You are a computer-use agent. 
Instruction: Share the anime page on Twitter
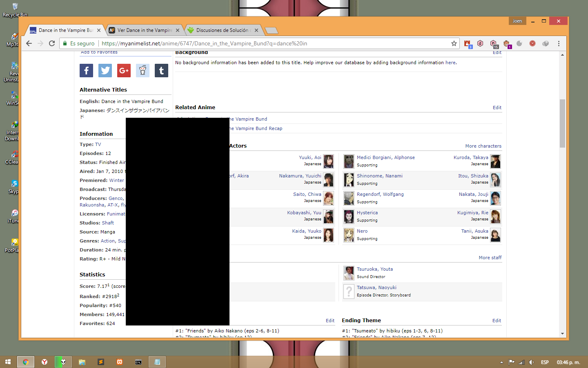tap(105, 71)
